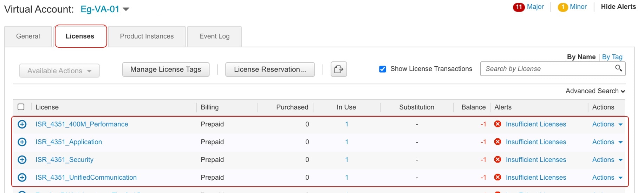This screenshot has height=193, width=644.
Task: Click In Use count for ISR_4351_400M_Performance
Action: point(347,124)
